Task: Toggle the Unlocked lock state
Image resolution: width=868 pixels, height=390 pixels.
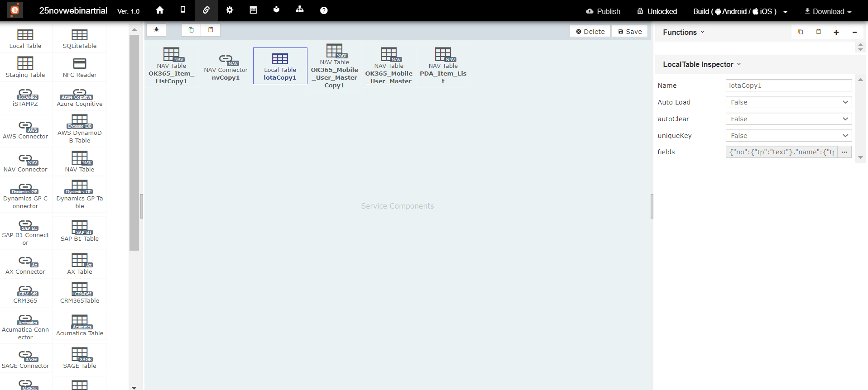Action: coord(657,11)
